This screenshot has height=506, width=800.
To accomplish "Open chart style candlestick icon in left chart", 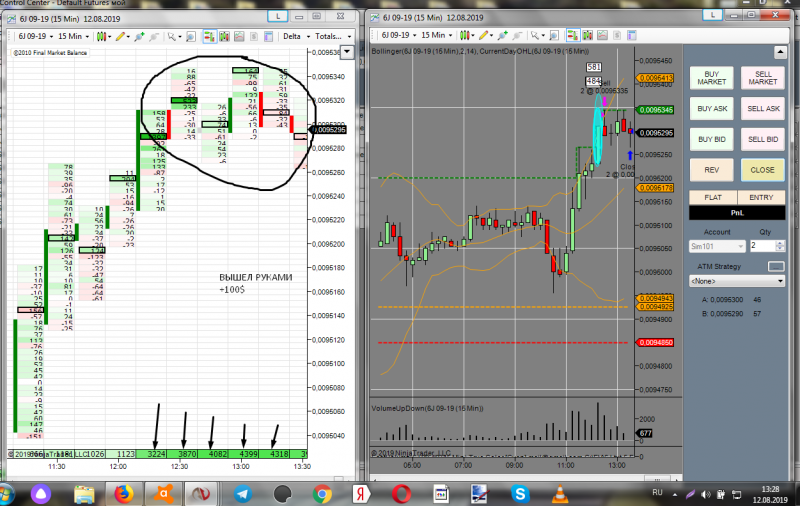I will [102, 36].
